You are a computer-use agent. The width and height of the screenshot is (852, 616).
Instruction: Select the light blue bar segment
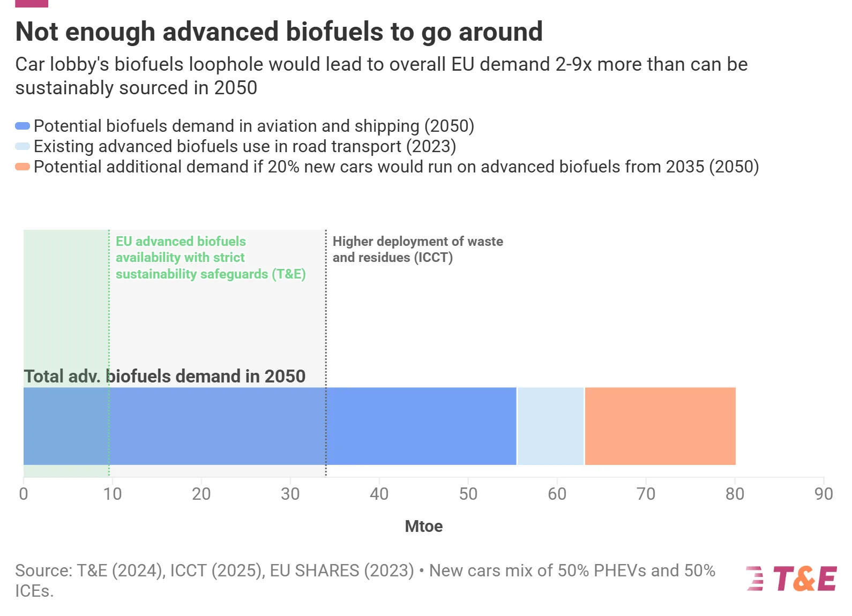tap(550, 426)
